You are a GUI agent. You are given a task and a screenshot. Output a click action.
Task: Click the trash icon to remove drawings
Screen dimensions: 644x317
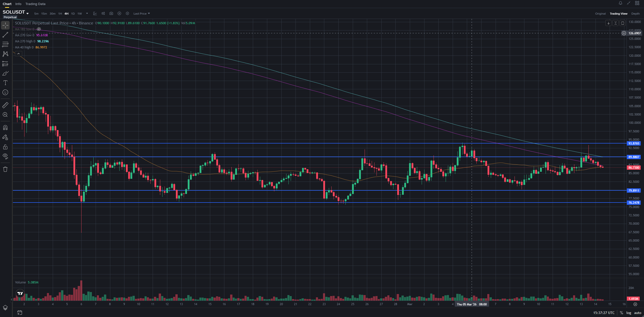tap(5, 169)
